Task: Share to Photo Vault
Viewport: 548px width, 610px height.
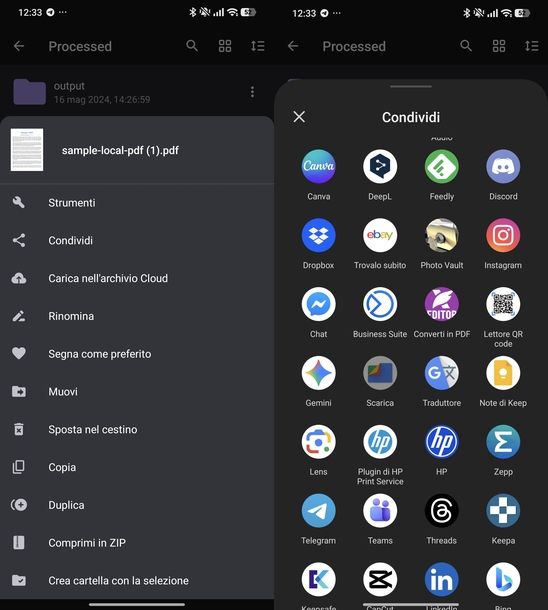Action: tap(441, 235)
